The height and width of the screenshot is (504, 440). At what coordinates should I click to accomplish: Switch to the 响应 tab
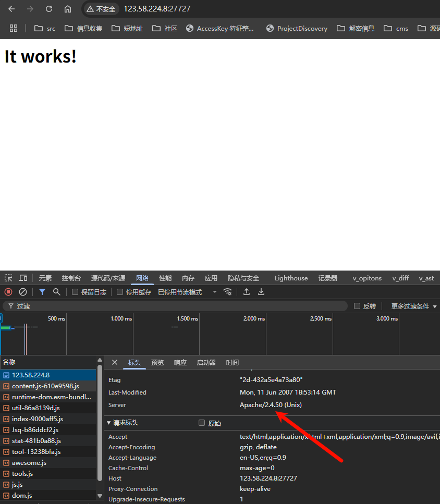(180, 363)
